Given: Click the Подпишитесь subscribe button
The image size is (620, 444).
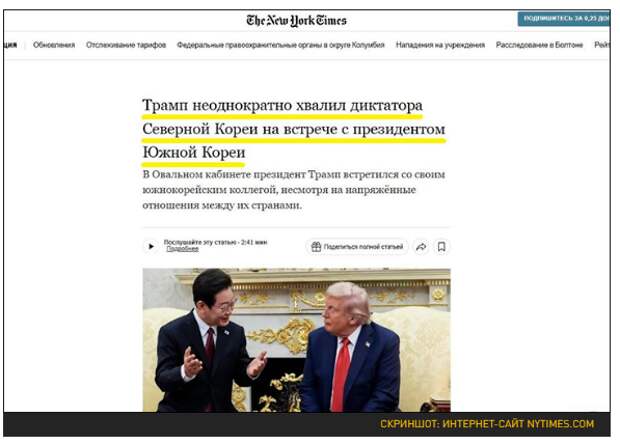Looking at the screenshot, I should coord(564,19).
